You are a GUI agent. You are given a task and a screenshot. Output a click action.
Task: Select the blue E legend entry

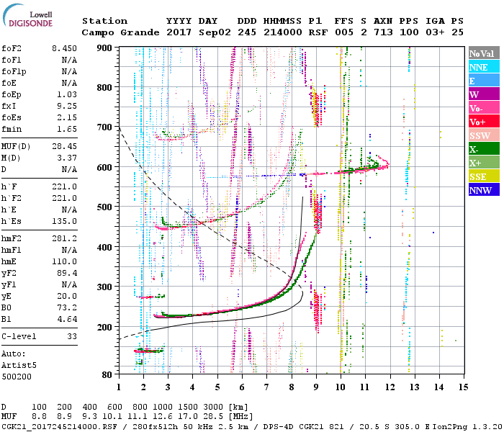(x=483, y=81)
